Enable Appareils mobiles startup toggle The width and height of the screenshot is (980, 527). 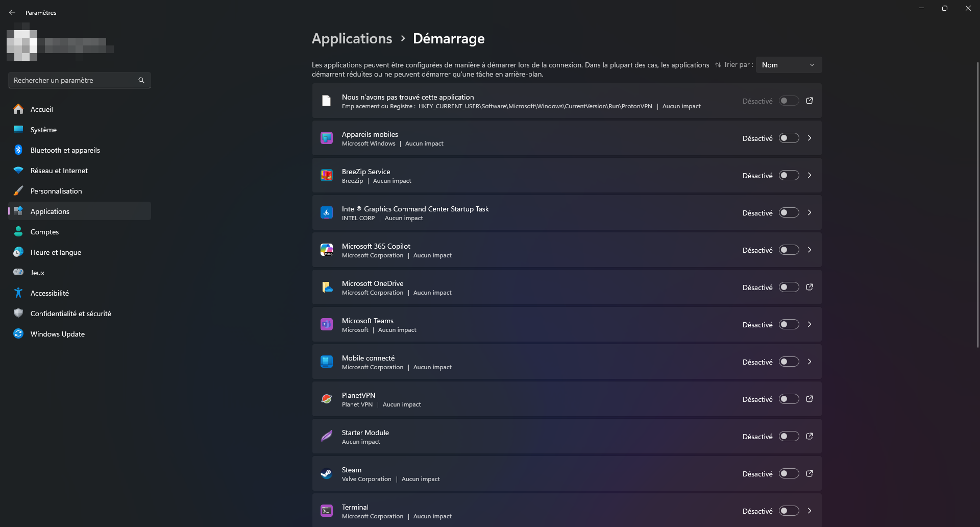click(x=789, y=138)
